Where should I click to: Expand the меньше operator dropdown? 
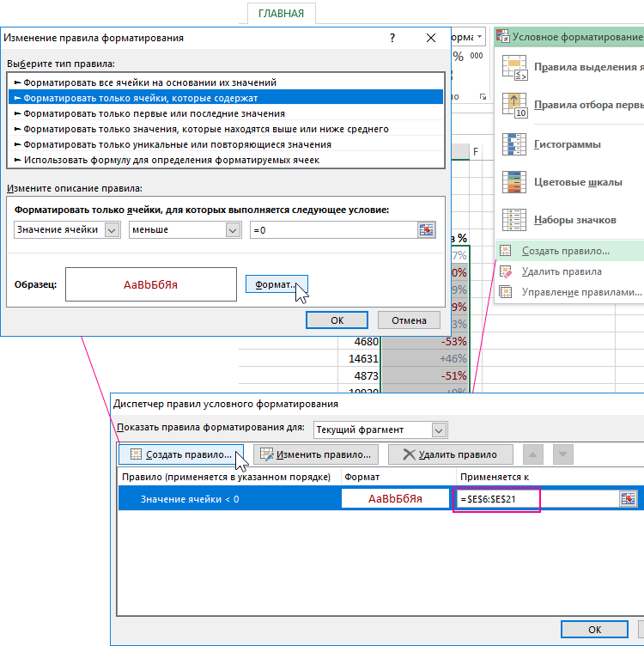click(232, 229)
